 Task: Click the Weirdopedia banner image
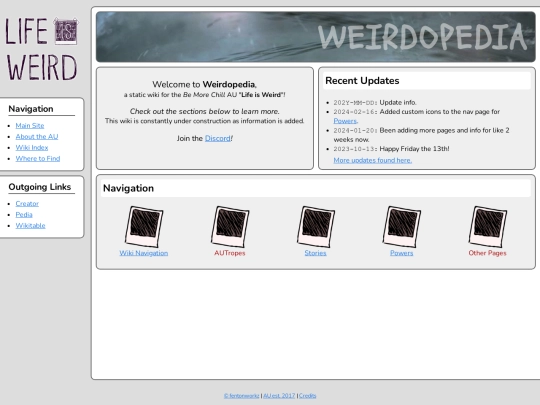click(315, 37)
